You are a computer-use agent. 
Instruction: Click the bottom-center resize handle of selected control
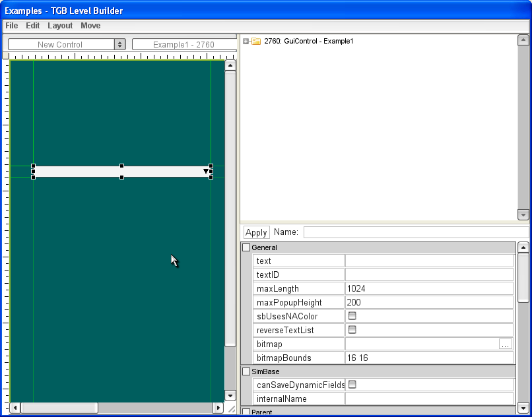coord(122,177)
